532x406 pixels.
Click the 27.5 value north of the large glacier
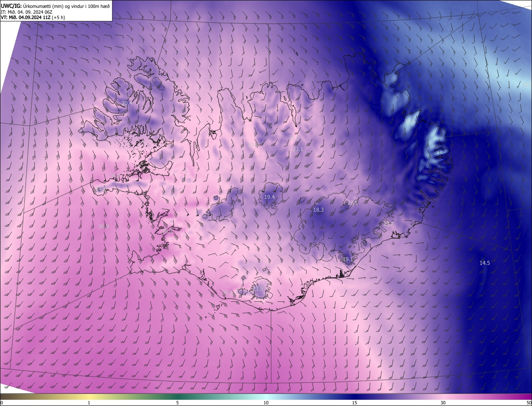coord(352,203)
